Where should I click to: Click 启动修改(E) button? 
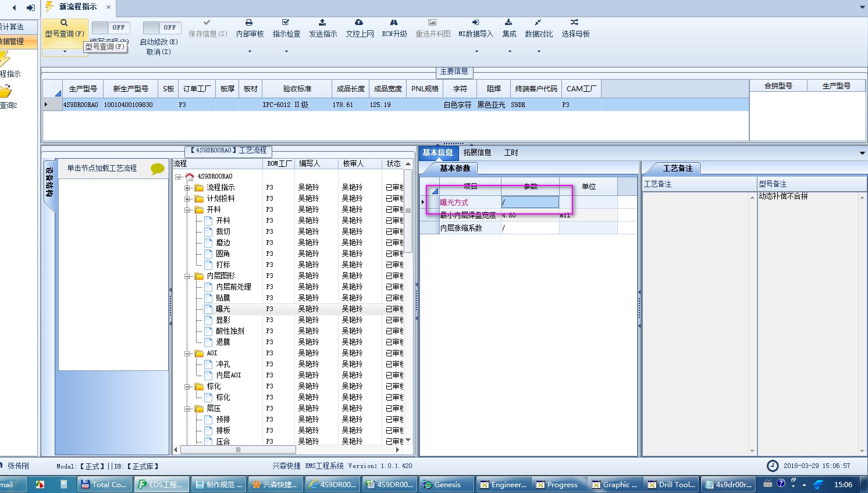[x=159, y=42]
